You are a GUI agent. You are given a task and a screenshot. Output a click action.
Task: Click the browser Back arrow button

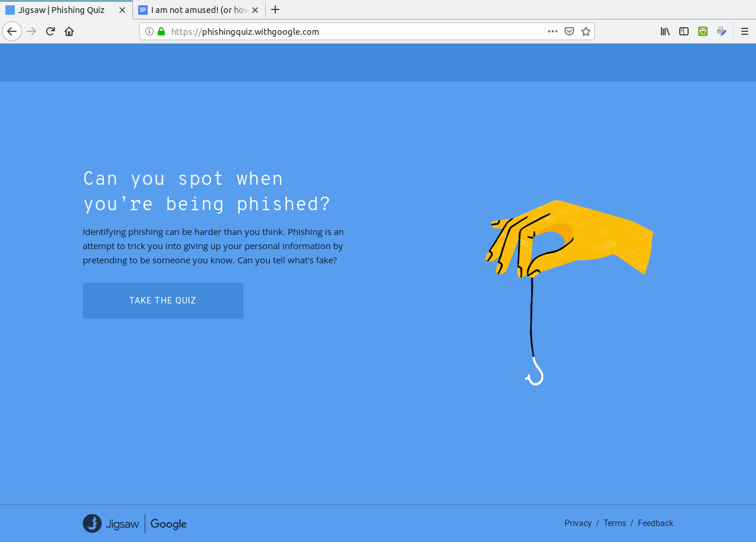click(x=12, y=31)
